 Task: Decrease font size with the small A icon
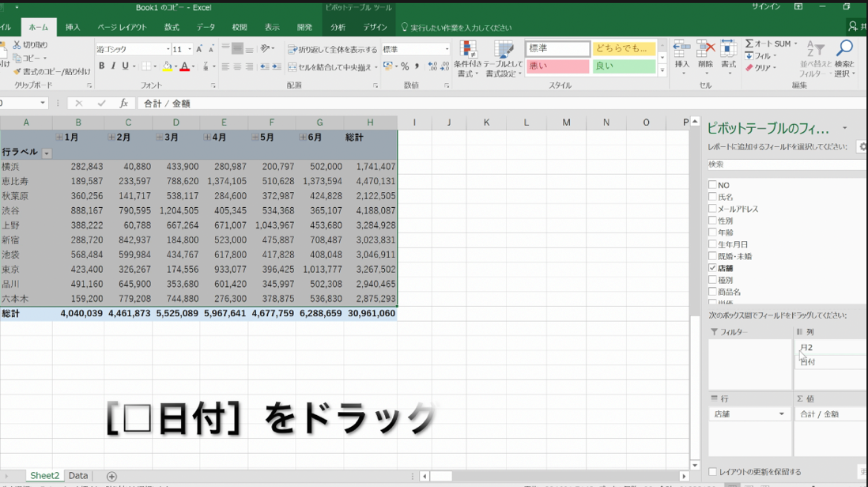(x=211, y=49)
